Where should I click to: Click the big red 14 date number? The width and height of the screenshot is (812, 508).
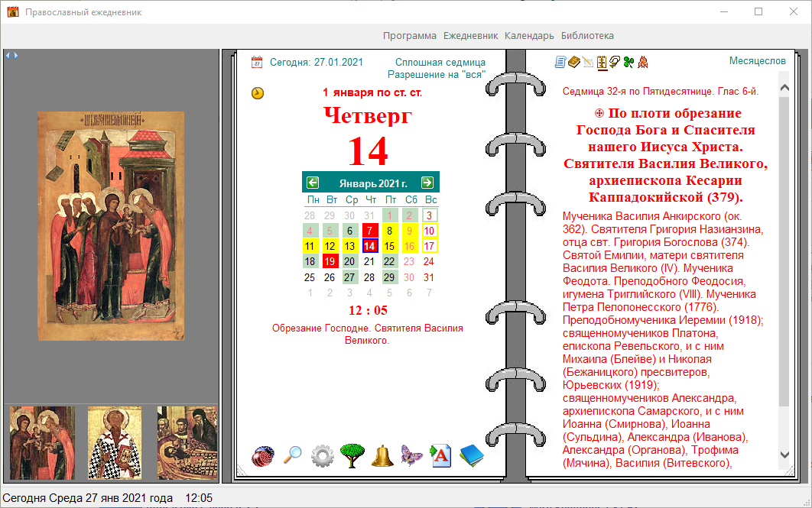click(x=368, y=151)
